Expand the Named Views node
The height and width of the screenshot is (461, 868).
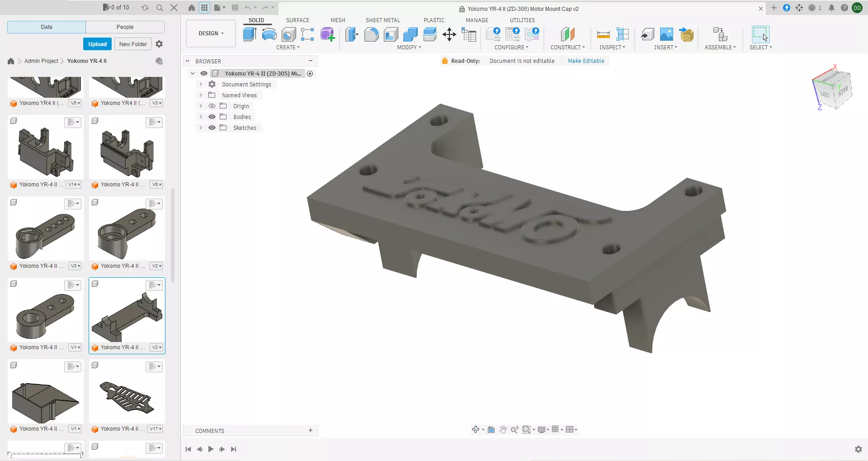pyautogui.click(x=201, y=95)
